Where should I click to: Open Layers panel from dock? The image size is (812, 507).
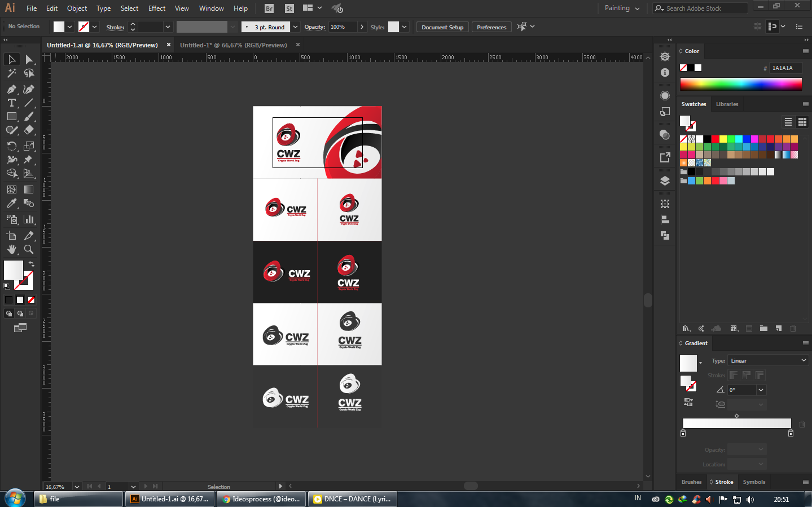point(665,181)
